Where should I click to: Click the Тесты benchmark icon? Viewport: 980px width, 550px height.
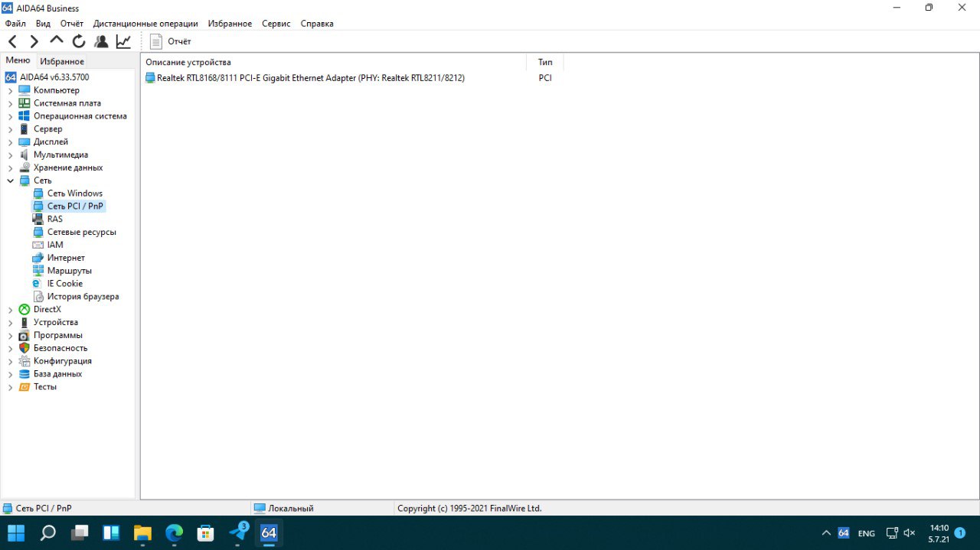[24, 387]
